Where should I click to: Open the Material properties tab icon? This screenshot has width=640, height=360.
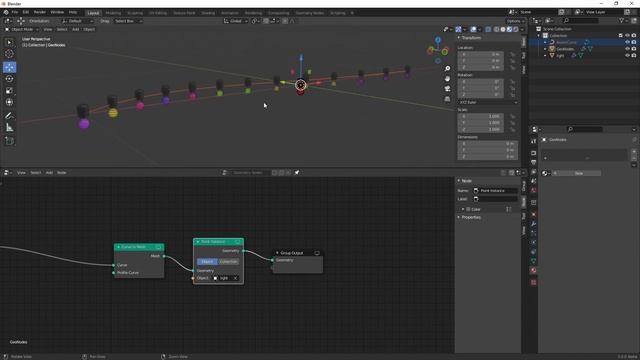(533, 270)
